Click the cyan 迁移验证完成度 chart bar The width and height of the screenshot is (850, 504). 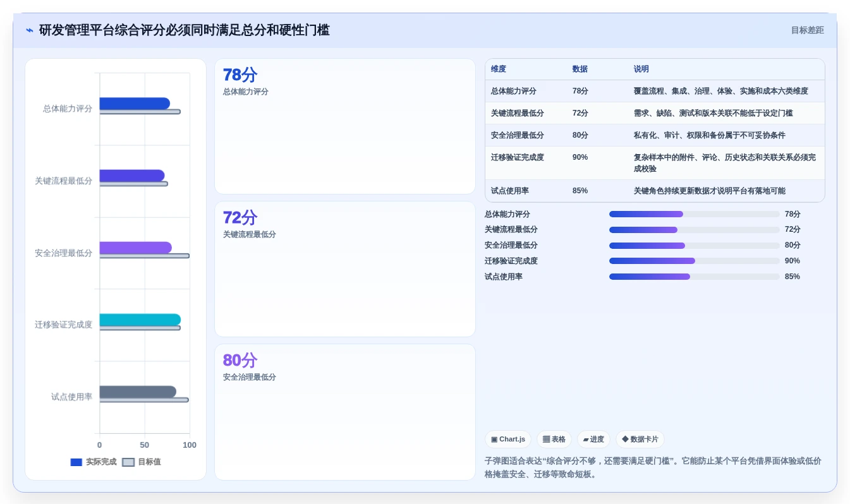pos(140,320)
